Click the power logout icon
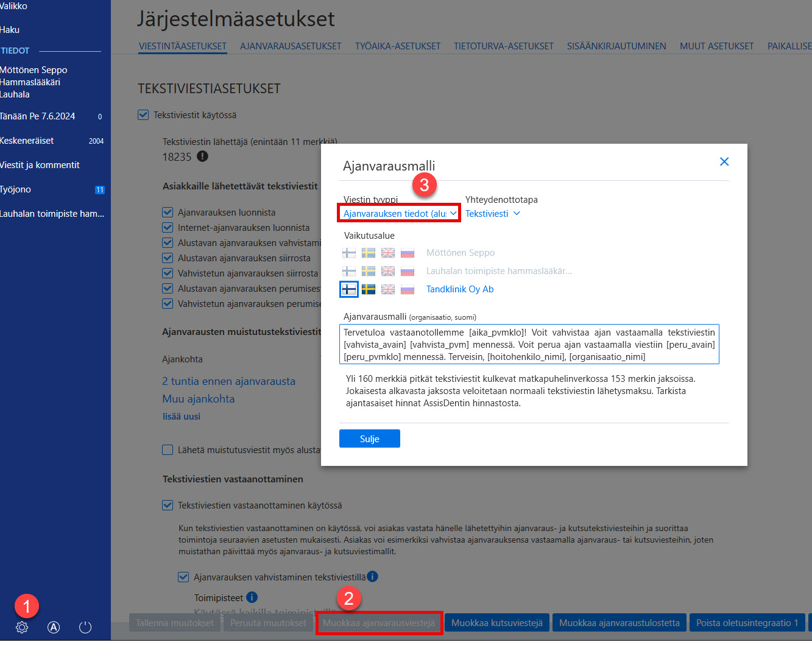 85,627
